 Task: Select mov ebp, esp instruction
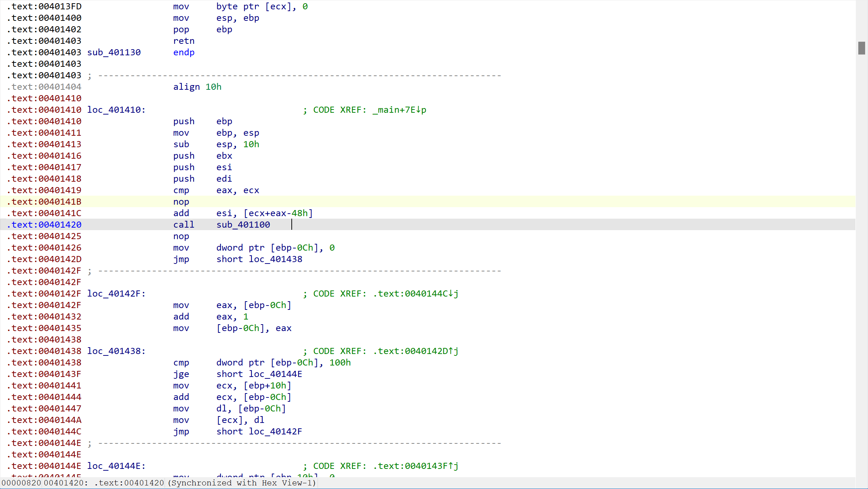pyautogui.click(x=216, y=133)
